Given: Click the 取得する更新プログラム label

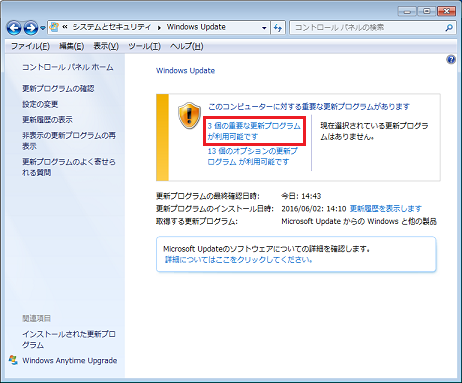Looking at the screenshot, I should pos(197,221).
